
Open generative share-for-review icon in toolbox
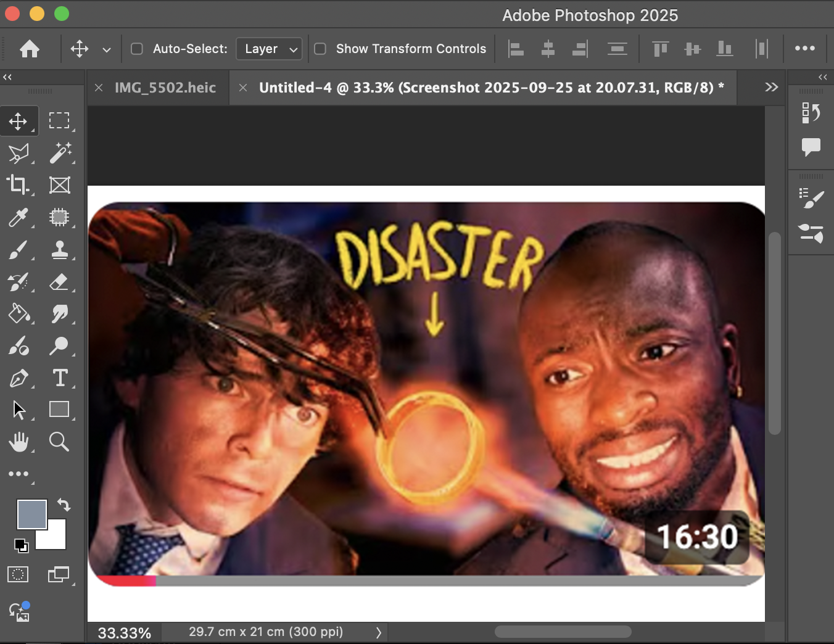click(x=19, y=611)
